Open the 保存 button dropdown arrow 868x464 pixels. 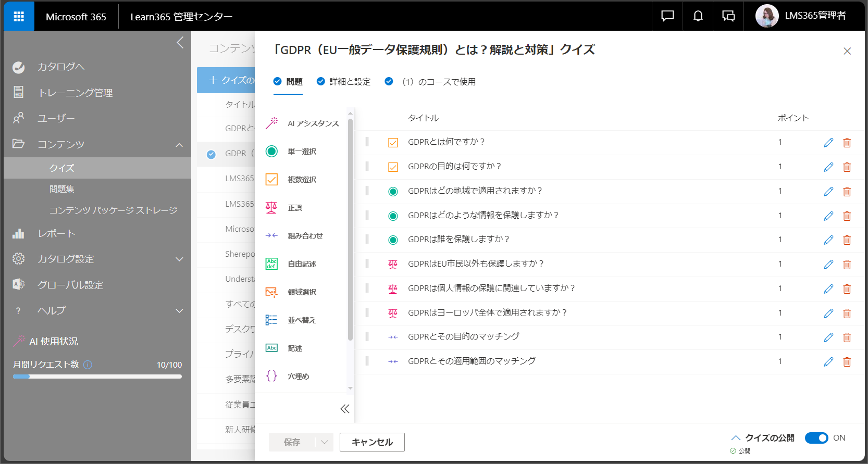coord(324,442)
